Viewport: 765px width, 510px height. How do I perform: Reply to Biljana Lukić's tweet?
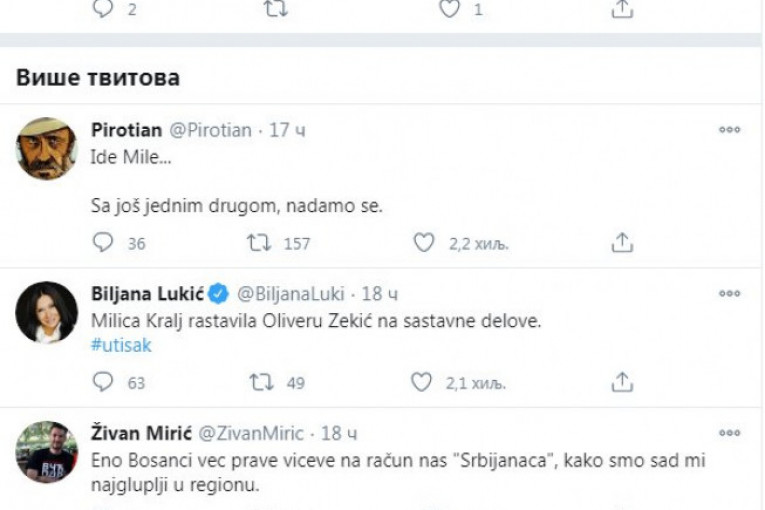click(103, 382)
